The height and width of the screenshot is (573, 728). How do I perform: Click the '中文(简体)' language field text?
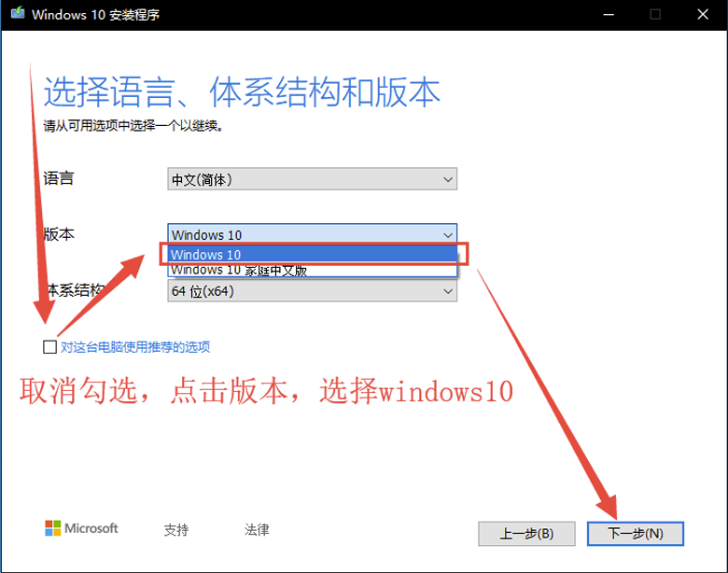point(202,179)
